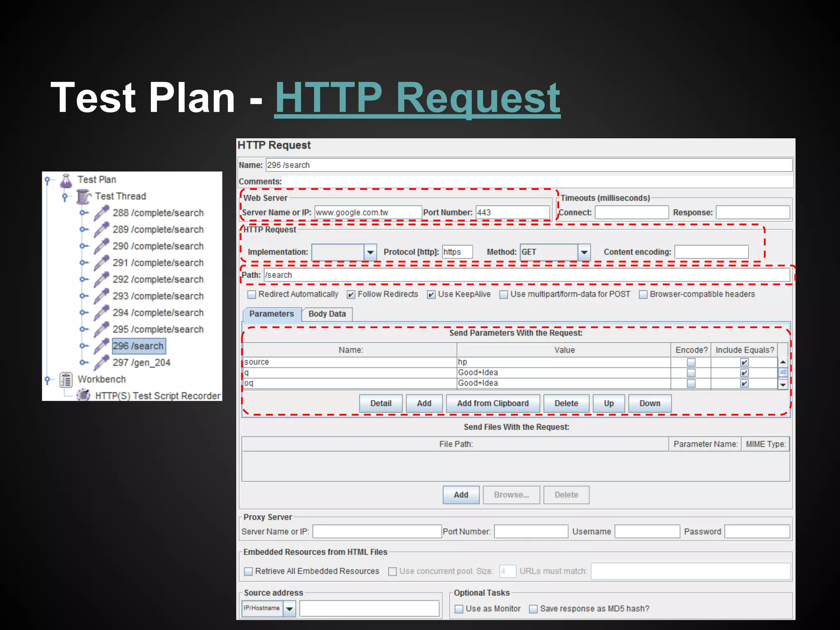Move parameter with the Up button

[609, 404]
